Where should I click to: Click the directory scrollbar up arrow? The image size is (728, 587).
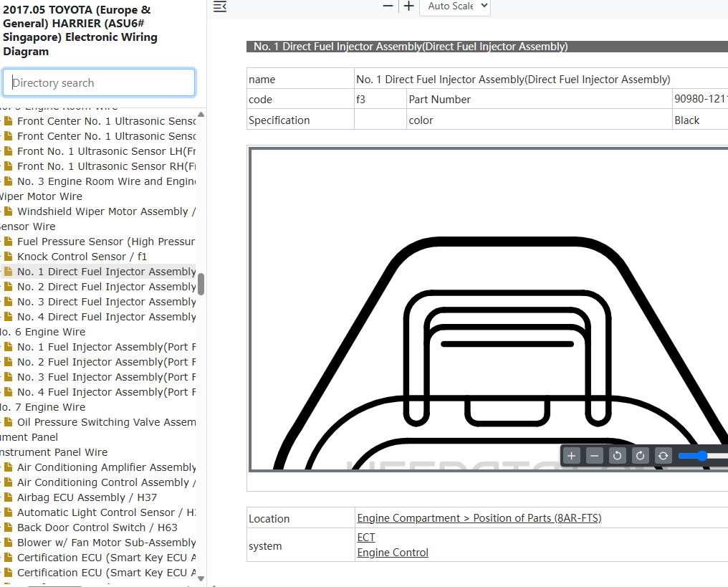pos(201,114)
